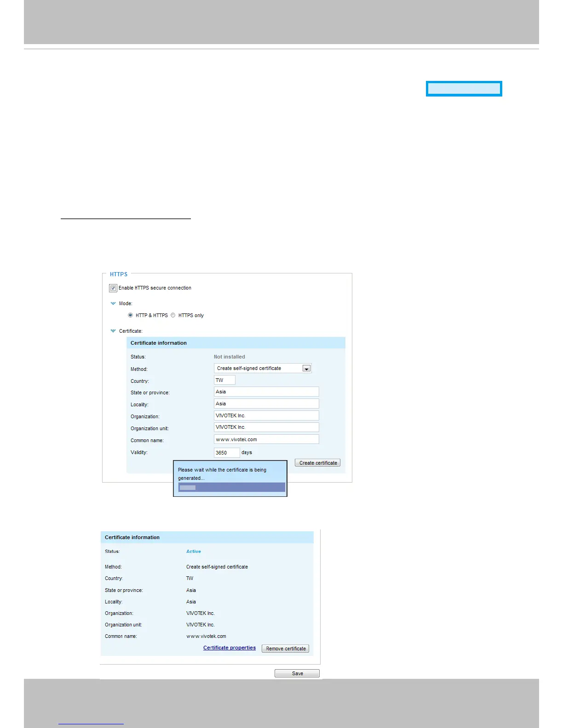Click the blue highlighted box at top right

click(x=464, y=89)
